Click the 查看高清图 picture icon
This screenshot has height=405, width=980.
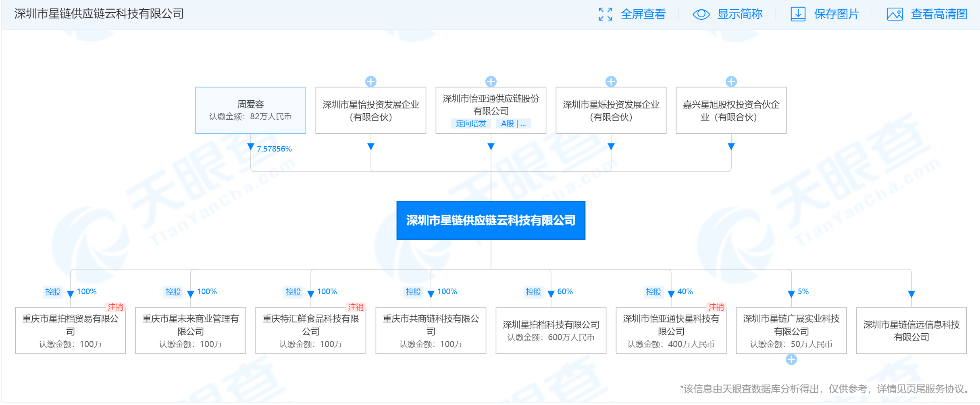click(895, 14)
